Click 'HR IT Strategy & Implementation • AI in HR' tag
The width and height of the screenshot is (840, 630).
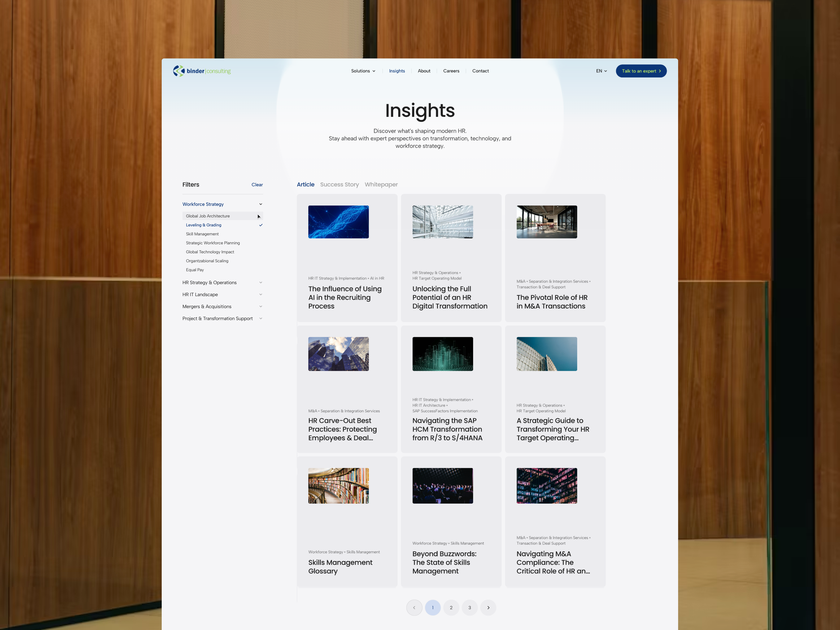coord(346,278)
